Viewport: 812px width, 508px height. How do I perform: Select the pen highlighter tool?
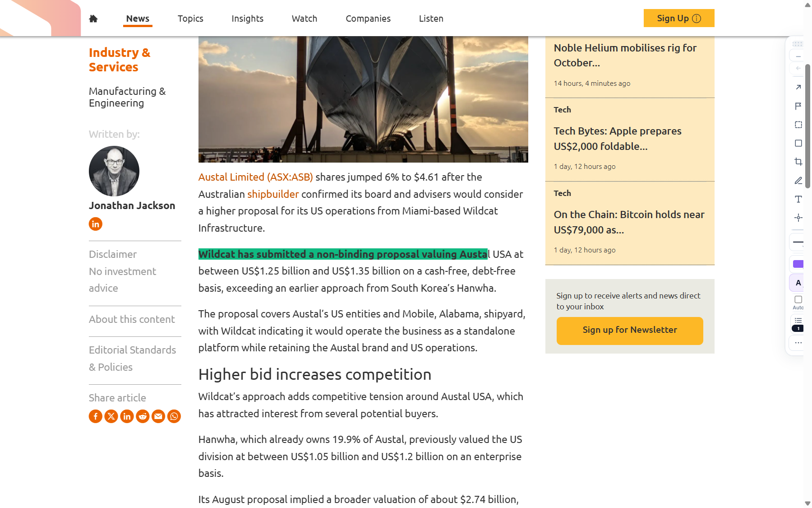(798, 181)
